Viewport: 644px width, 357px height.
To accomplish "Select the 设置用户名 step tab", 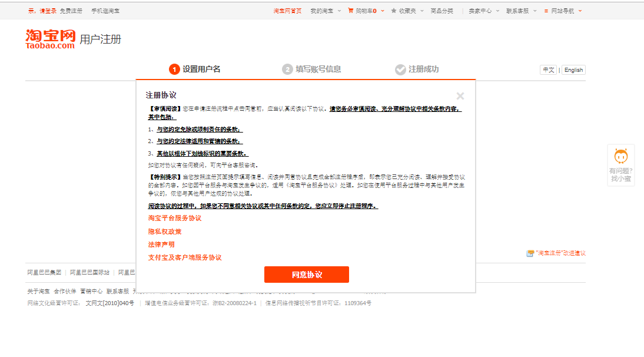I will (x=195, y=70).
